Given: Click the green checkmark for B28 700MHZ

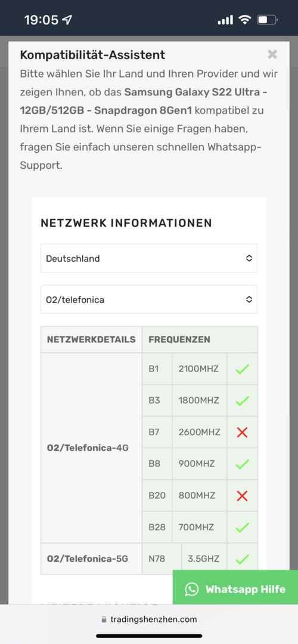Looking at the screenshot, I should (242, 527).
